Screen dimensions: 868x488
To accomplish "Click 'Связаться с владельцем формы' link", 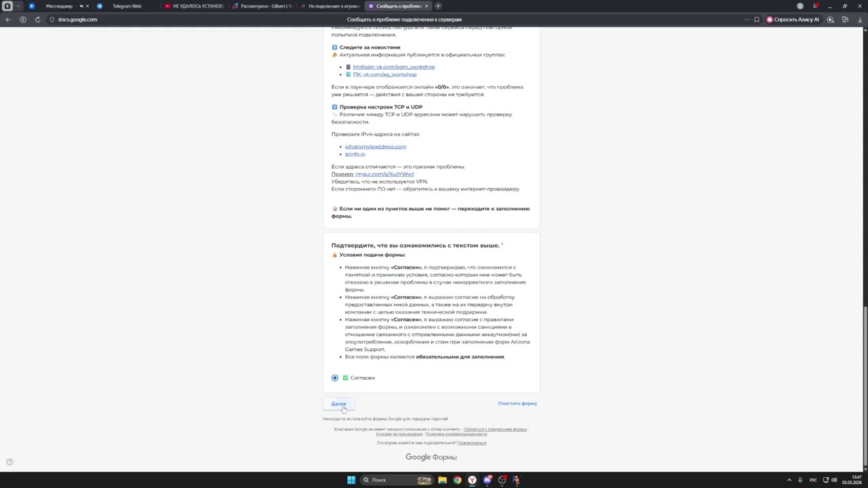I will pyautogui.click(x=495, y=429).
